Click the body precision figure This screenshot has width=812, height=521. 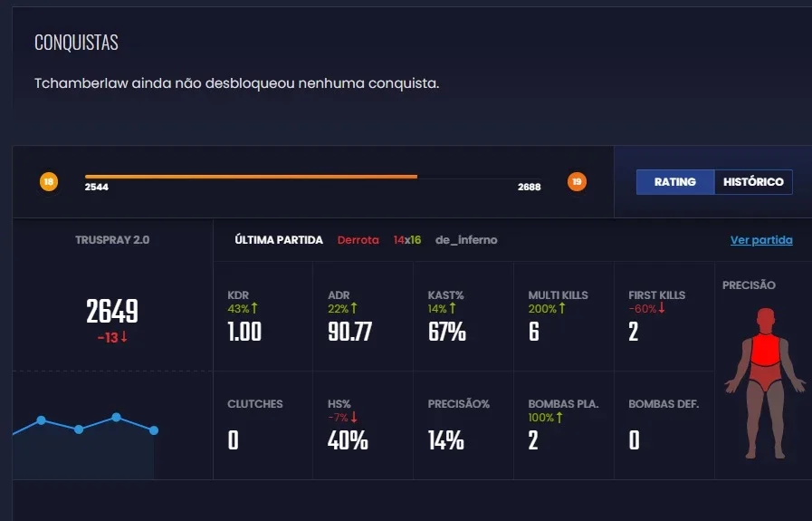[766, 383]
